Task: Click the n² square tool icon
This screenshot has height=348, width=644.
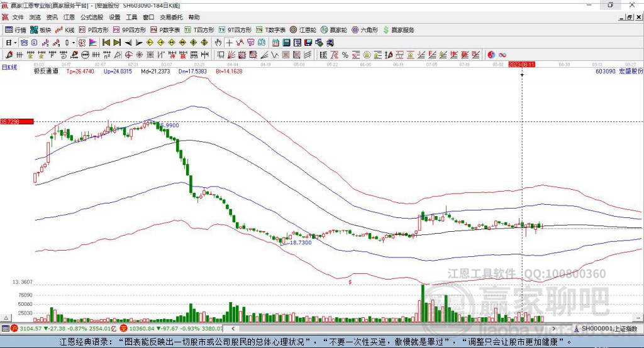Action: [x=107, y=55]
